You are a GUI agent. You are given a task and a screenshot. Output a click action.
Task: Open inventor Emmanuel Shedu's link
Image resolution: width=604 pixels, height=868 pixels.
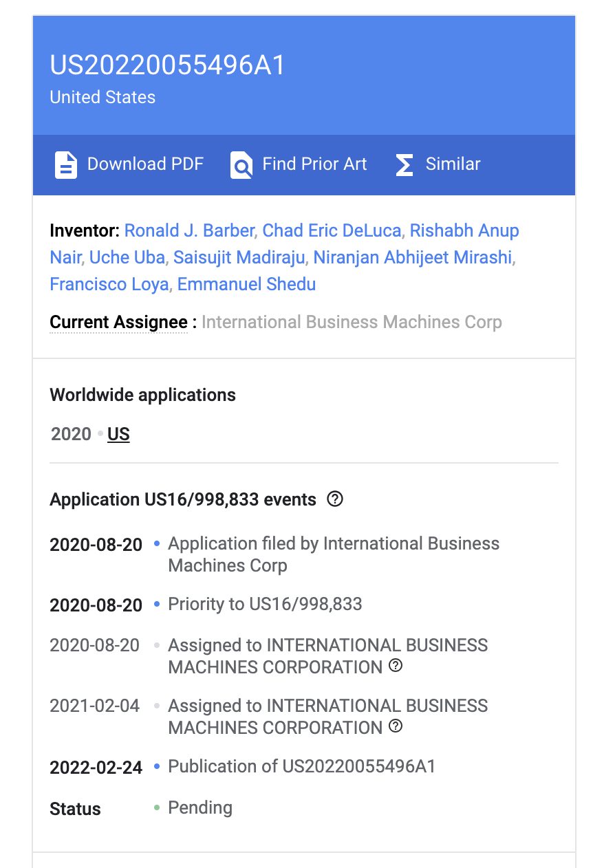click(246, 284)
